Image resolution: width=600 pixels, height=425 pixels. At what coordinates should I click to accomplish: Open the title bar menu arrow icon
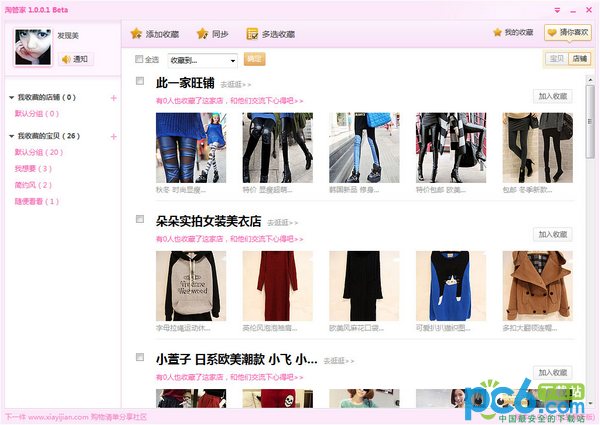click(x=557, y=10)
